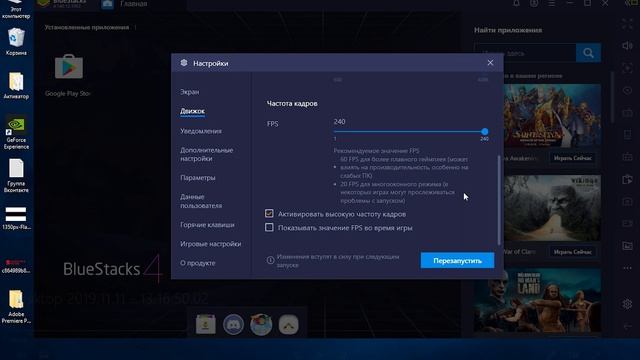Click the settings gear in side toolbar
This screenshot has width=640, height=360.
627,304
